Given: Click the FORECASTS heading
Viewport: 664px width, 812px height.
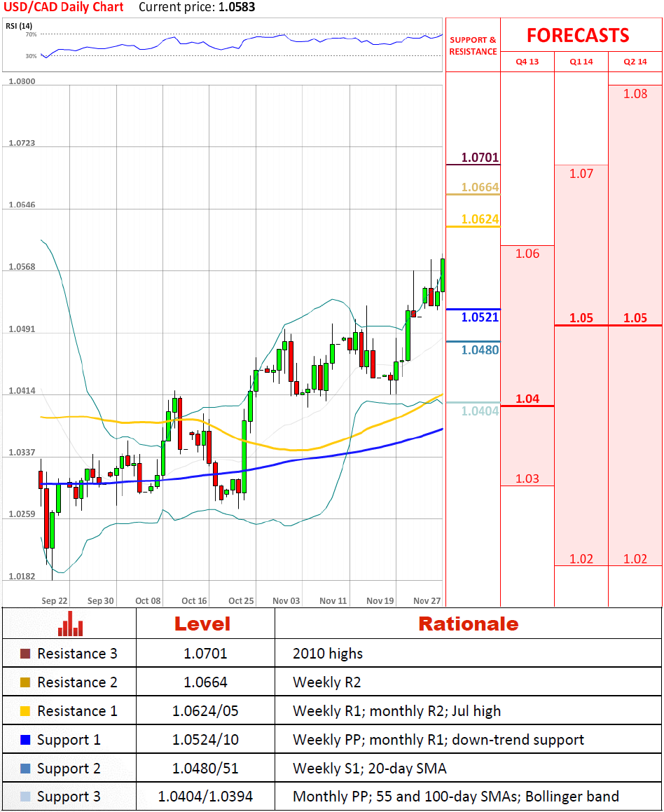Looking at the screenshot, I should pos(578,35).
